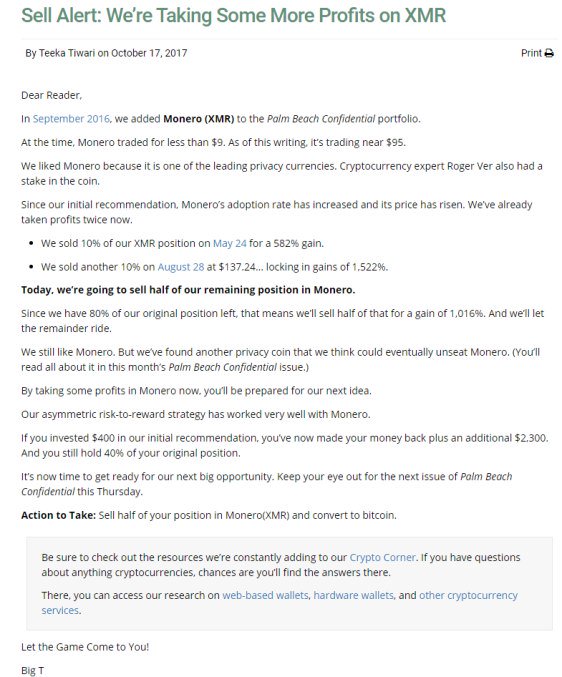This screenshot has height=677, width=562.
Task: Click the Big T signature
Action: point(32,671)
